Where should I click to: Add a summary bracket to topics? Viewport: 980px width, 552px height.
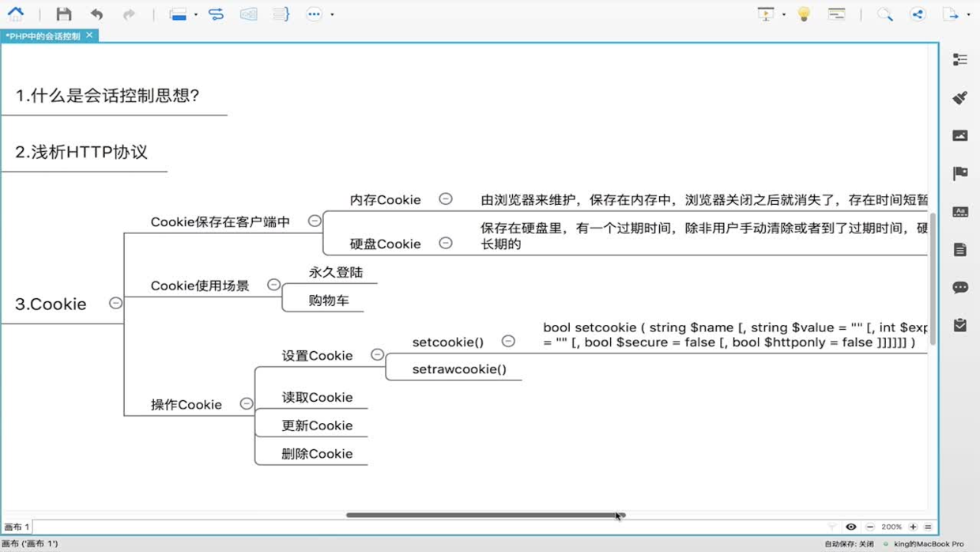pyautogui.click(x=281, y=14)
